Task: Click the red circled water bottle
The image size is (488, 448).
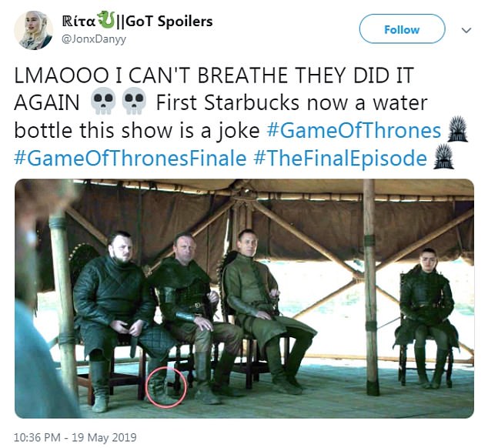Action: click(x=166, y=387)
